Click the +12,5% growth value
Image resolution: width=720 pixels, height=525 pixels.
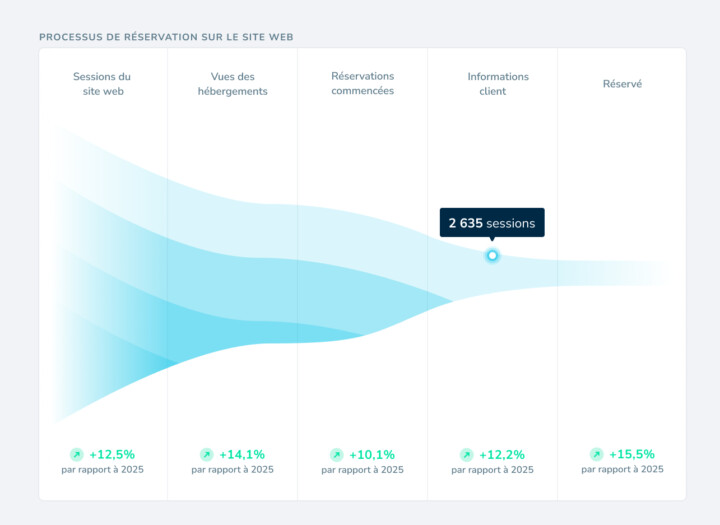click(112, 455)
